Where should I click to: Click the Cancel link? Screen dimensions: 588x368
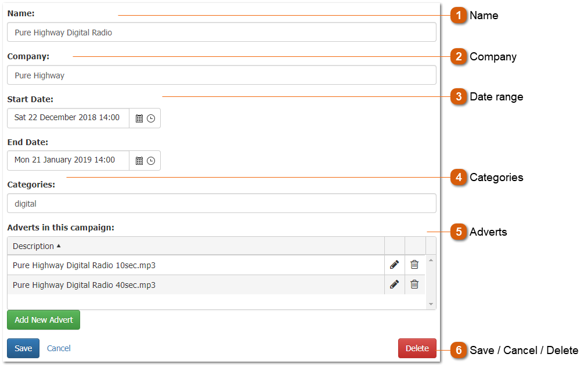pos(59,348)
